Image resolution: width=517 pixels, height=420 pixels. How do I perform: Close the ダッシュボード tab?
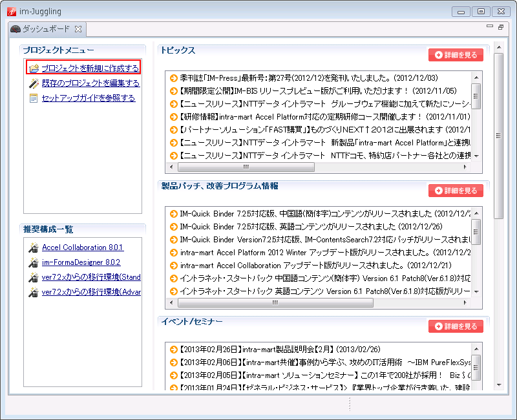[78, 29]
